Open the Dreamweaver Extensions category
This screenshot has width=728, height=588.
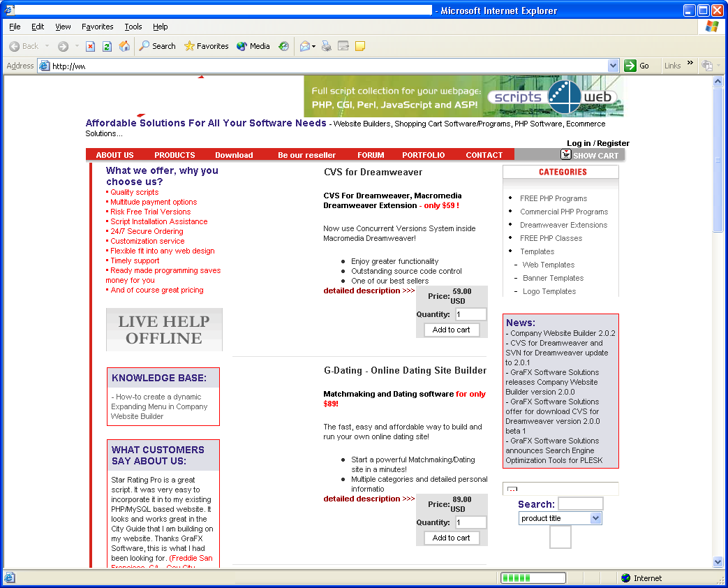(564, 225)
